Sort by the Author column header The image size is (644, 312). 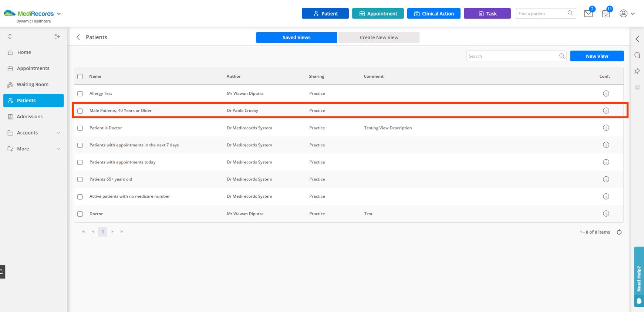coord(233,77)
